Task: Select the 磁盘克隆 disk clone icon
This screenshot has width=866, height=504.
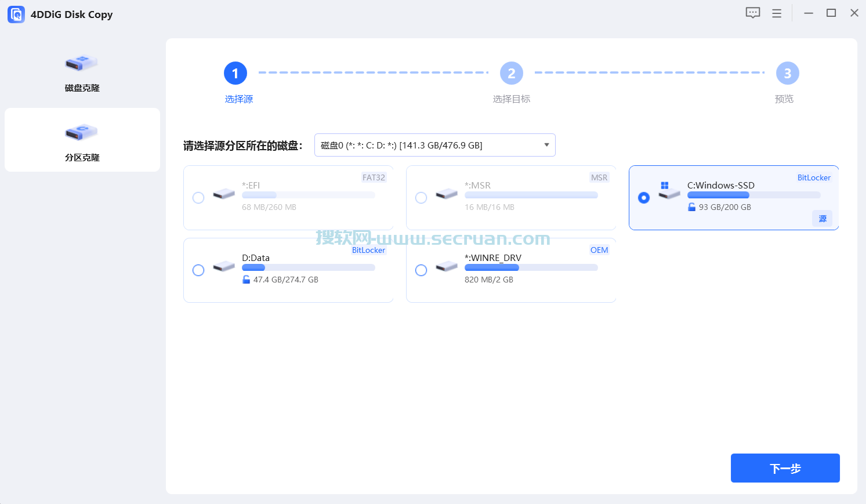Action: coord(81,62)
